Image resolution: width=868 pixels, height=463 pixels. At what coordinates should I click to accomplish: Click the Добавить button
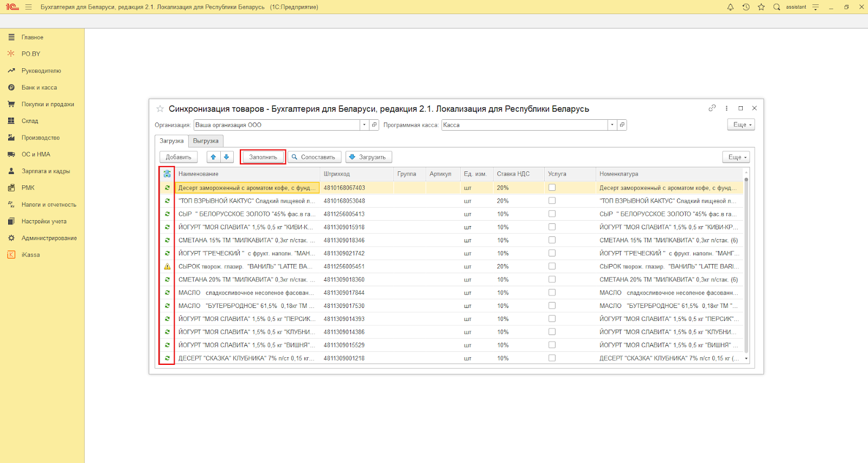click(x=178, y=157)
